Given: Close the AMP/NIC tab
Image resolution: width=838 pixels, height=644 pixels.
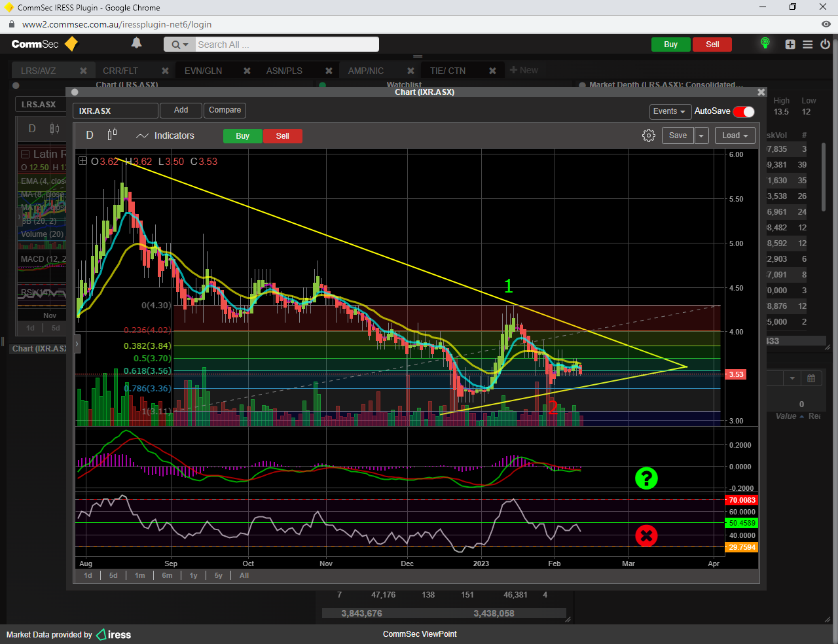Looking at the screenshot, I should coord(410,71).
